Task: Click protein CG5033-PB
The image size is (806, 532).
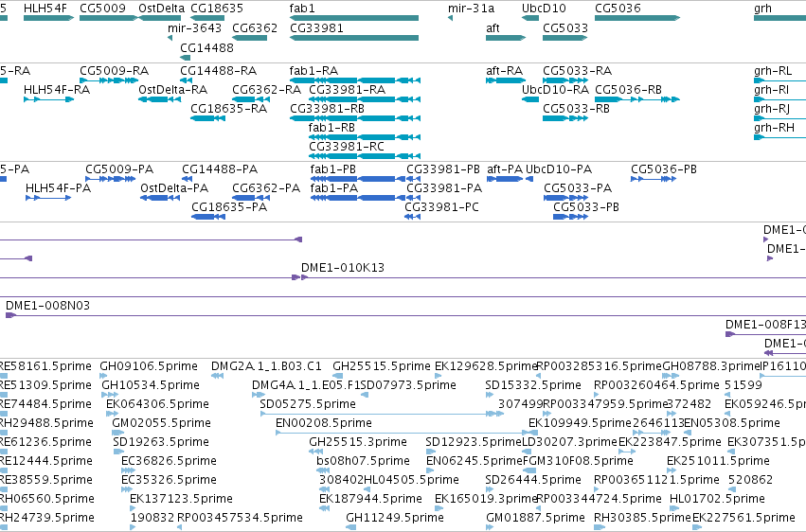Action: click(x=586, y=207)
